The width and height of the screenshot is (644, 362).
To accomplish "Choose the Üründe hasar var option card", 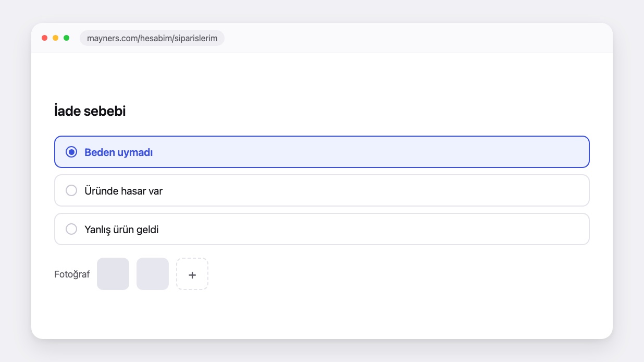I will coord(322,190).
